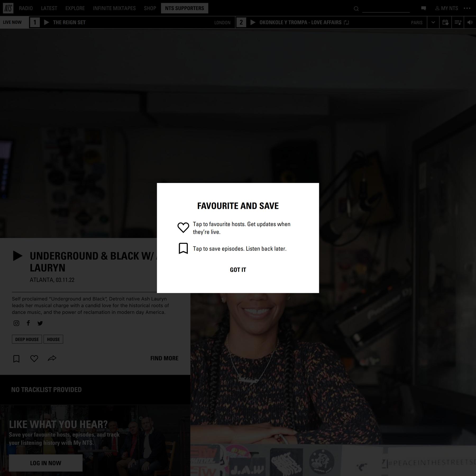Select channel 2 number badge
The image size is (476, 476).
(x=241, y=22)
